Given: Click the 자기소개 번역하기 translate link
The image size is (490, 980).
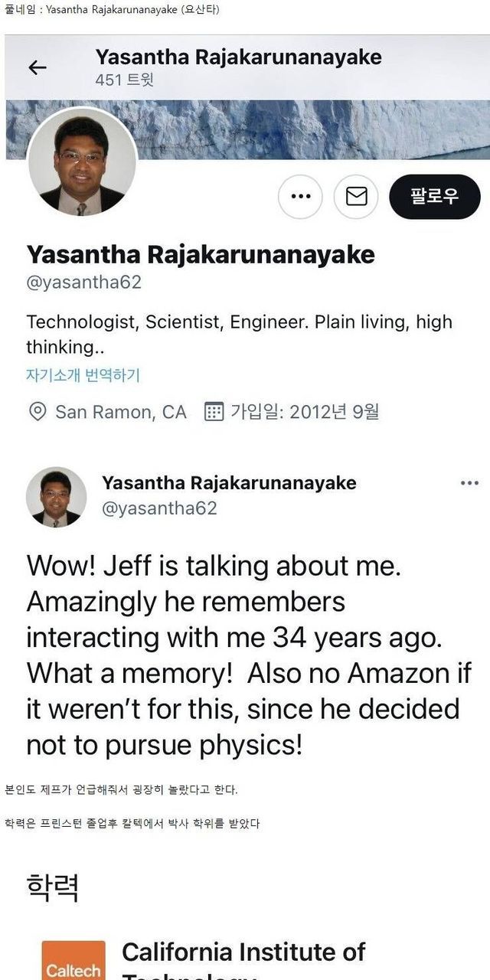Looking at the screenshot, I should [83, 375].
